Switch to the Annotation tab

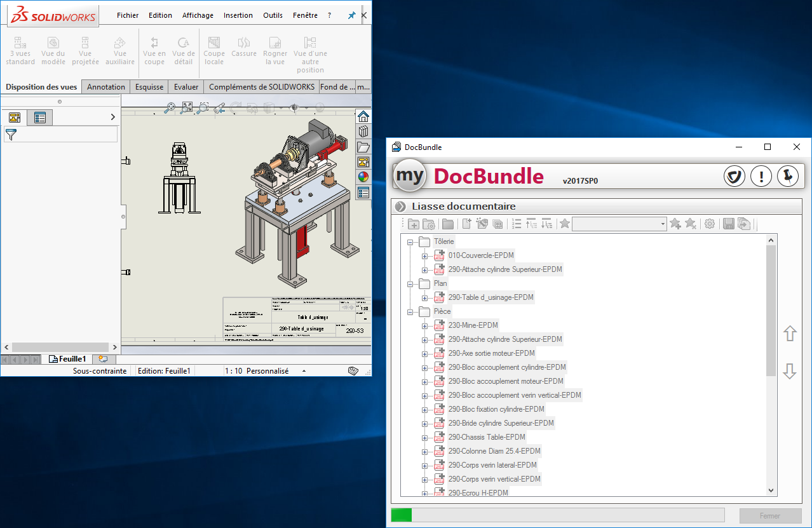click(x=106, y=87)
